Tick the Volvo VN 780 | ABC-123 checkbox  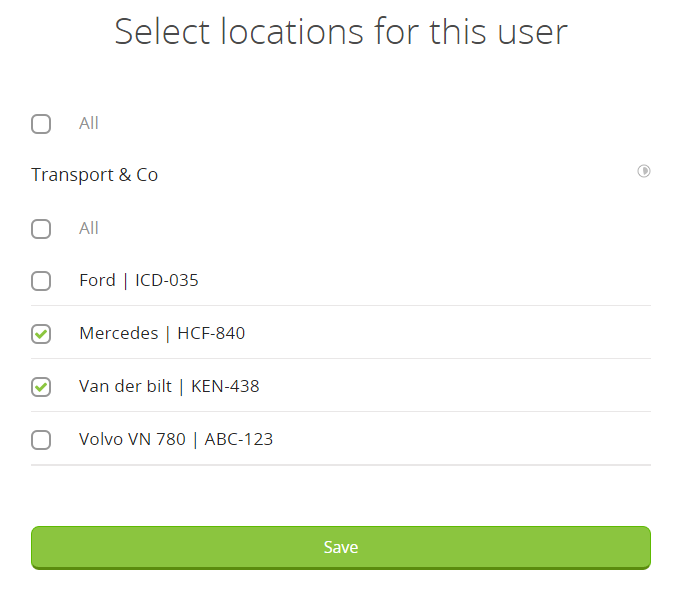click(41, 440)
